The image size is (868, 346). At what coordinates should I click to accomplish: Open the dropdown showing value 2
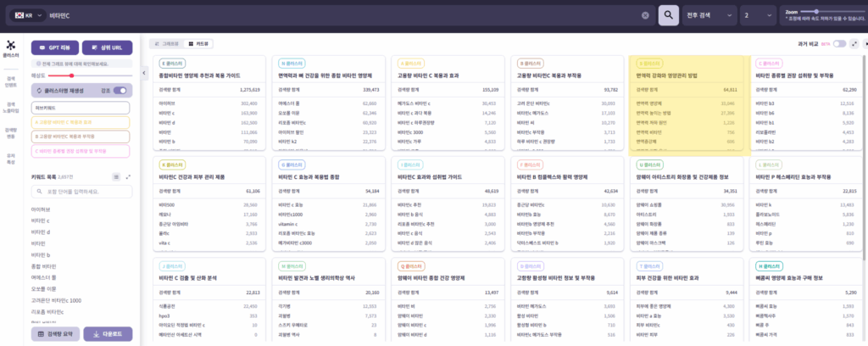[732, 15]
